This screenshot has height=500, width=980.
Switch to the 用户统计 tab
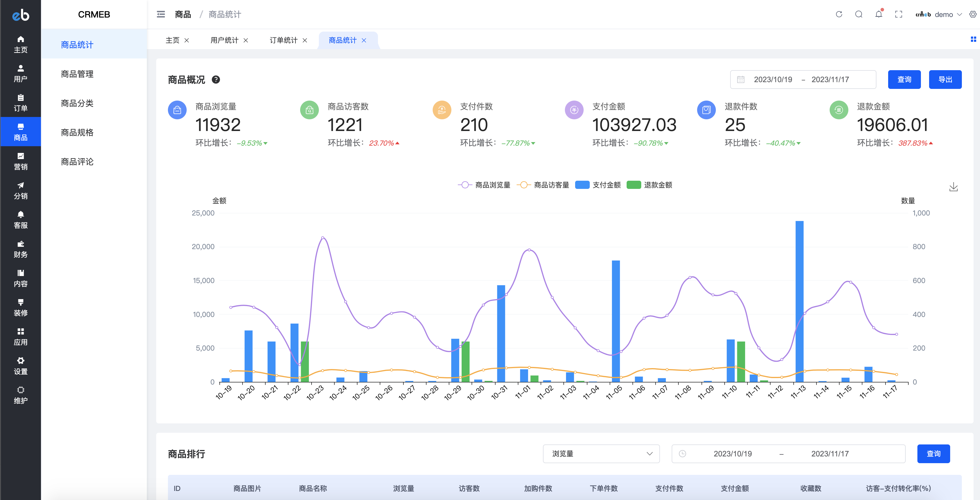tap(224, 40)
